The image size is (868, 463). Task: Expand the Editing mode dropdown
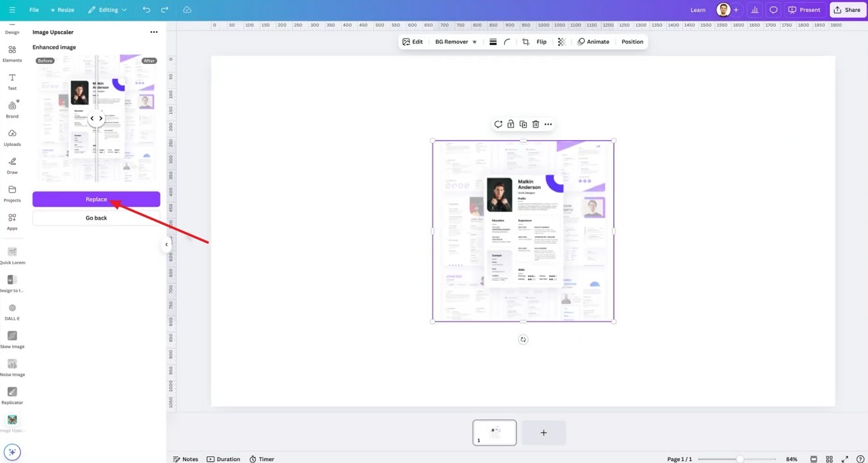(x=107, y=10)
